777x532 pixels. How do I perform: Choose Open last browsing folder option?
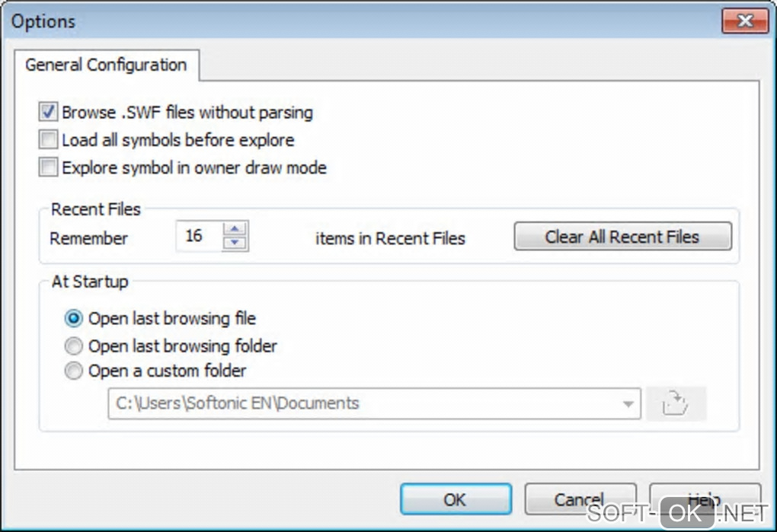pyautogui.click(x=75, y=346)
